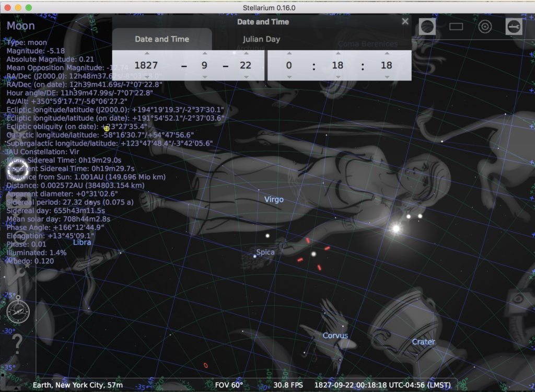535x392 pixels.
Task: Click the 'FOV 60°' status text
Action: coord(229,385)
